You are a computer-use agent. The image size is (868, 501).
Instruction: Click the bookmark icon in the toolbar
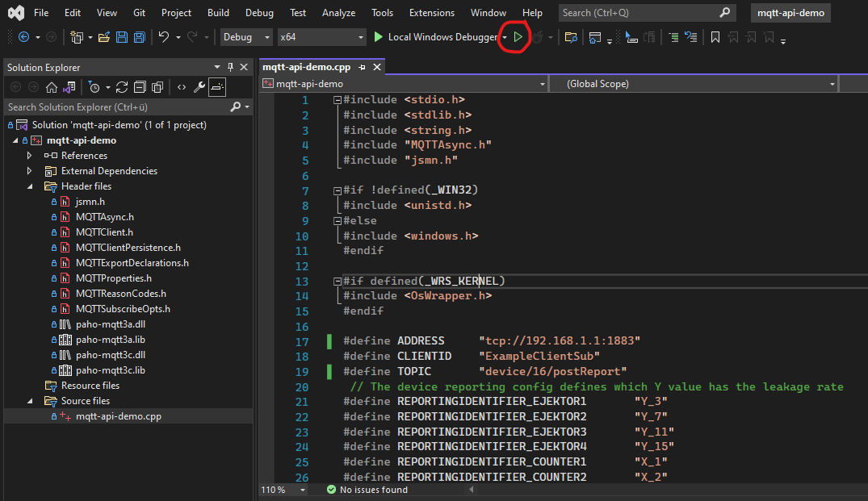[x=715, y=37]
